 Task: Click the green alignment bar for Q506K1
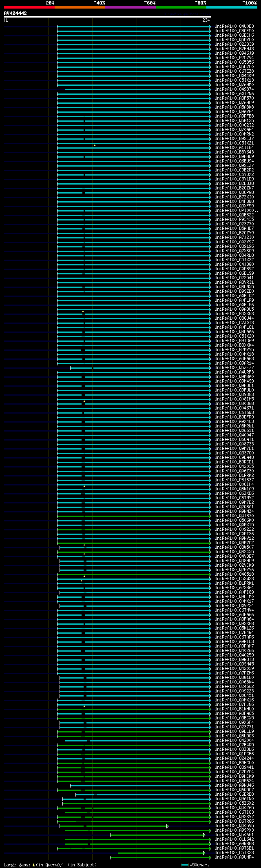(157, 835)
